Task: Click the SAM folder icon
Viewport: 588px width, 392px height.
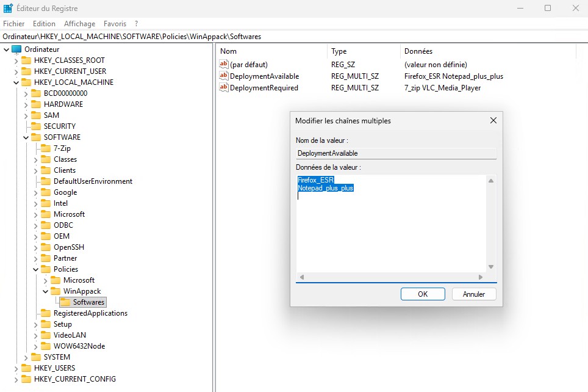Action: click(36, 115)
